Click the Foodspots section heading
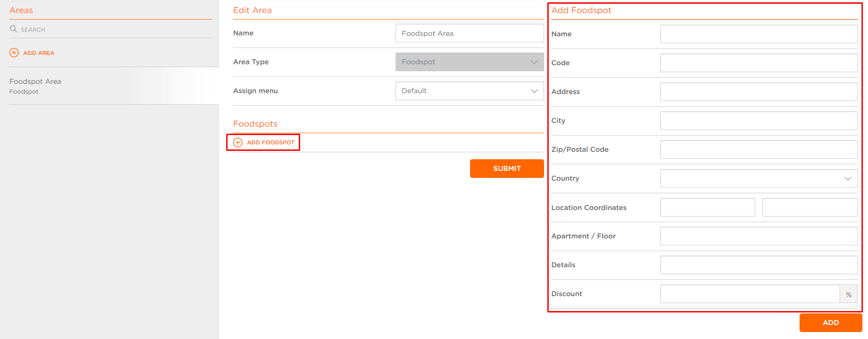Screen dimensions: 868x339 pos(255,124)
